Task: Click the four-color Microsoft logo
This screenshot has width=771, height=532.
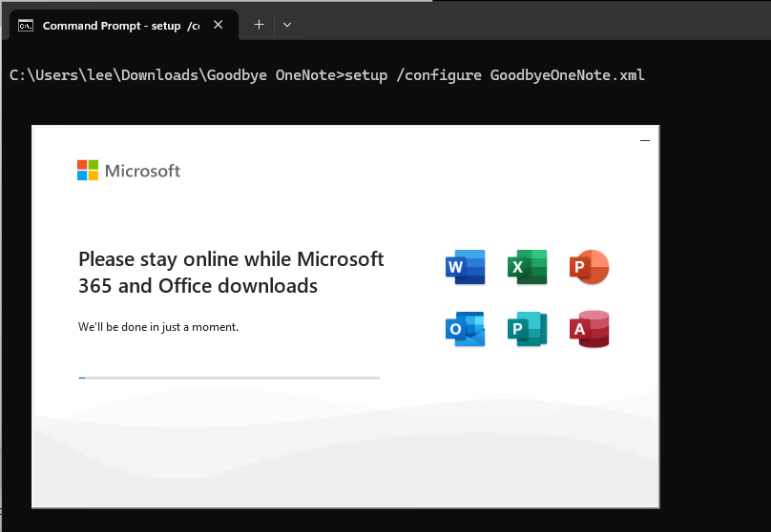Action: pyautogui.click(x=88, y=171)
